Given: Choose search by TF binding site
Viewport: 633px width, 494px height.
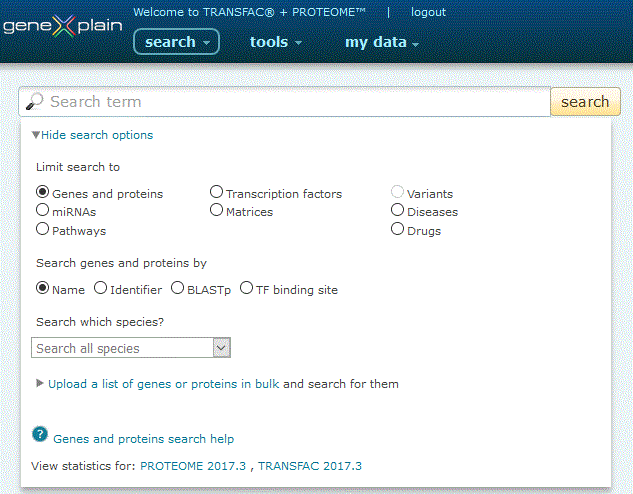Looking at the screenshot, I should (x=246, y=288).
